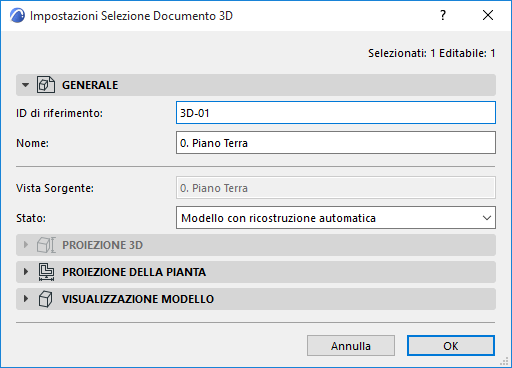This screenshot has height=368, width=512.
Task: Click the Proiezione 3D cube icon
Action: pos(46,245)
